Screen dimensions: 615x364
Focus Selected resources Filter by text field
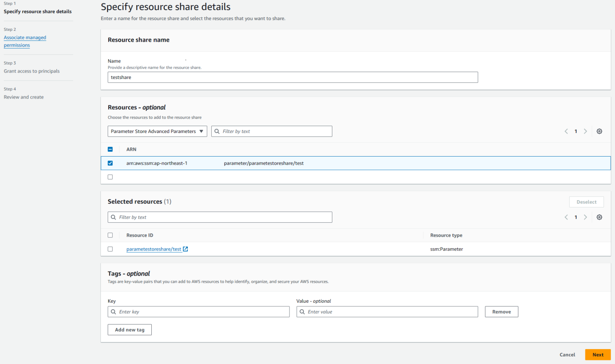coord(220,217)
